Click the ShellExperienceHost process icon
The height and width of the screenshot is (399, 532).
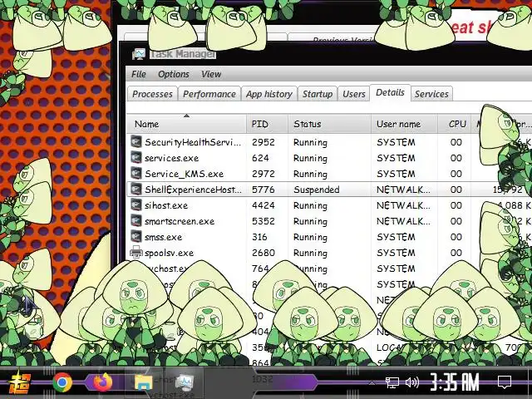pyautogui.click(x=136, y=189)
